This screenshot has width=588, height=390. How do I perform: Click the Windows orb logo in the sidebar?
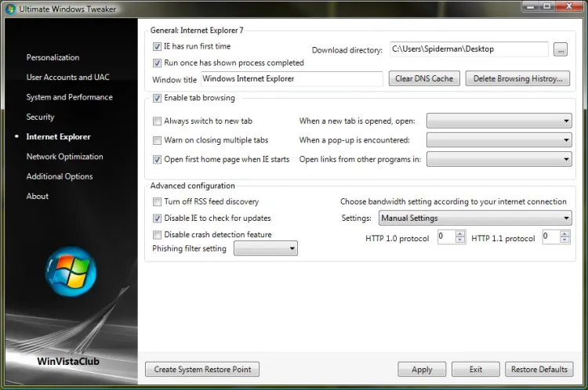71,272
